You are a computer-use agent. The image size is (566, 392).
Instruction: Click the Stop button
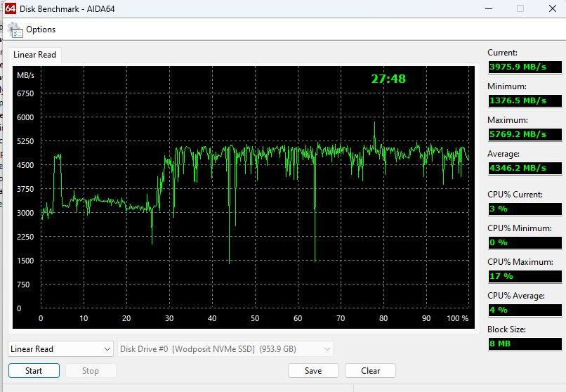click(91, 371)
